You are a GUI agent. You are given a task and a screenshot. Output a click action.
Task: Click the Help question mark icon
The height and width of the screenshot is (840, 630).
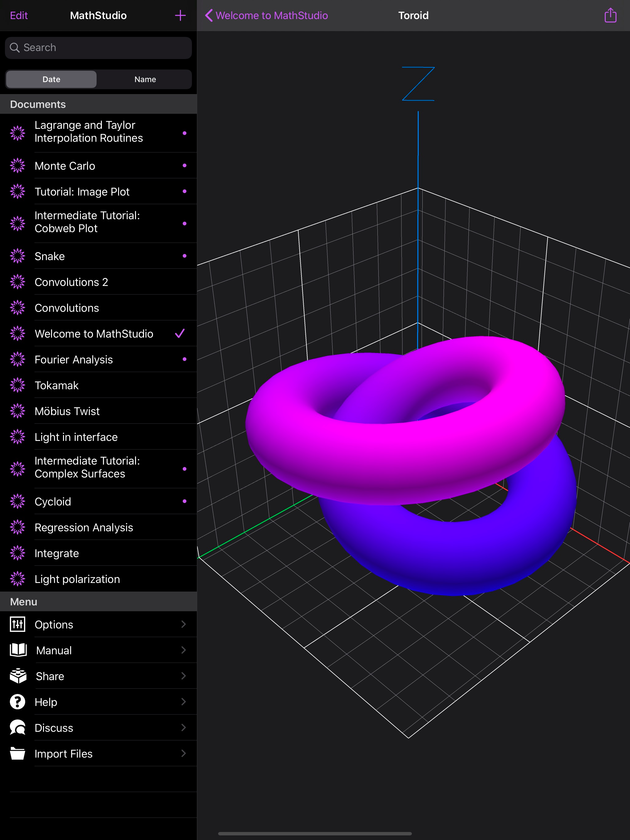pos(18,702)
